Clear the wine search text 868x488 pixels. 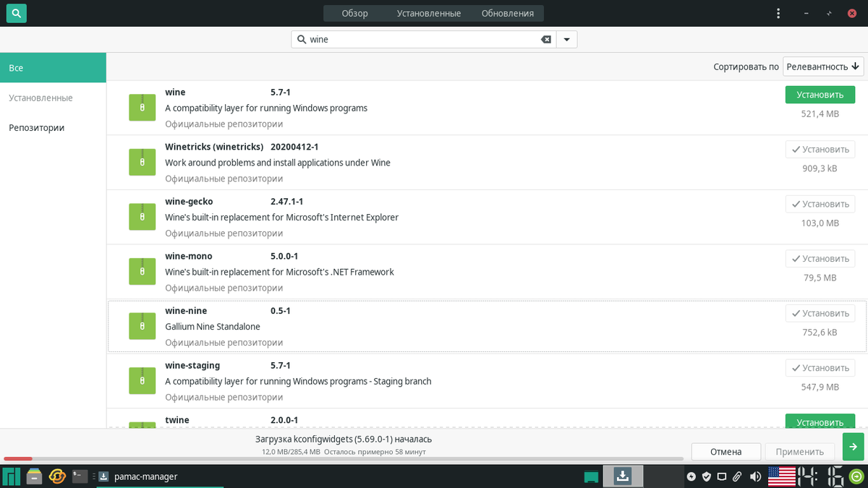point(546,40)
